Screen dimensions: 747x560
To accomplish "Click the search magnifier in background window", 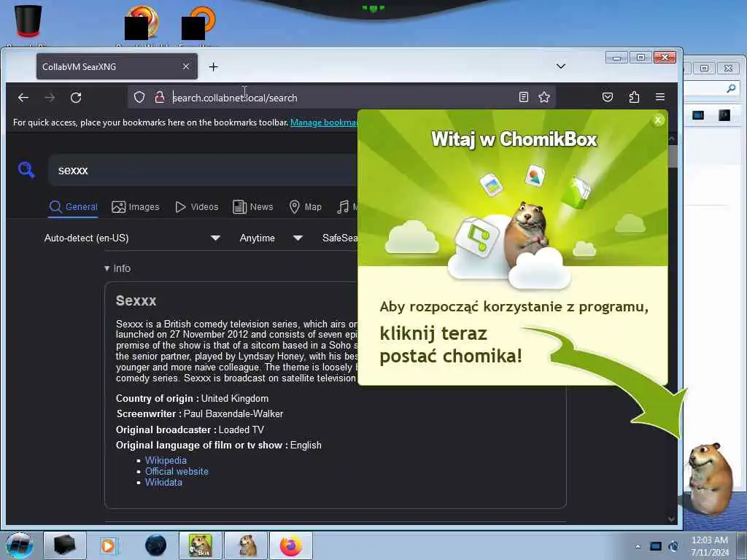I will (x=731, y=88).
